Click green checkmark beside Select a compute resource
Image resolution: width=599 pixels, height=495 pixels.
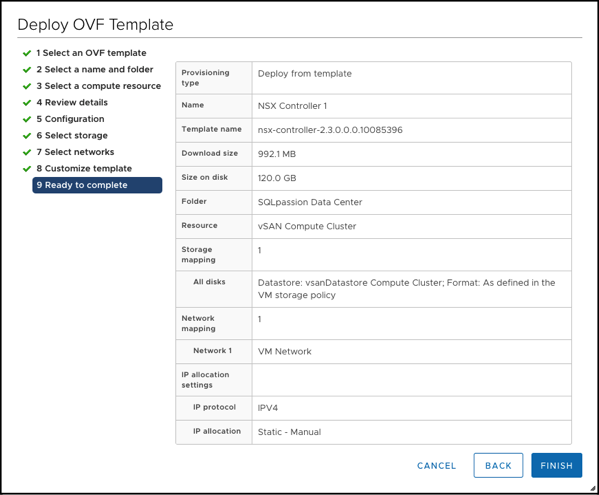[27, 86]
